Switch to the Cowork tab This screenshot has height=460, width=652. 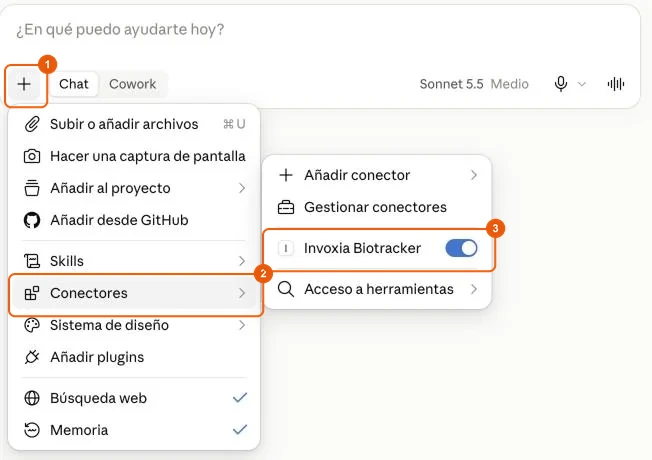tap(133, 84)
